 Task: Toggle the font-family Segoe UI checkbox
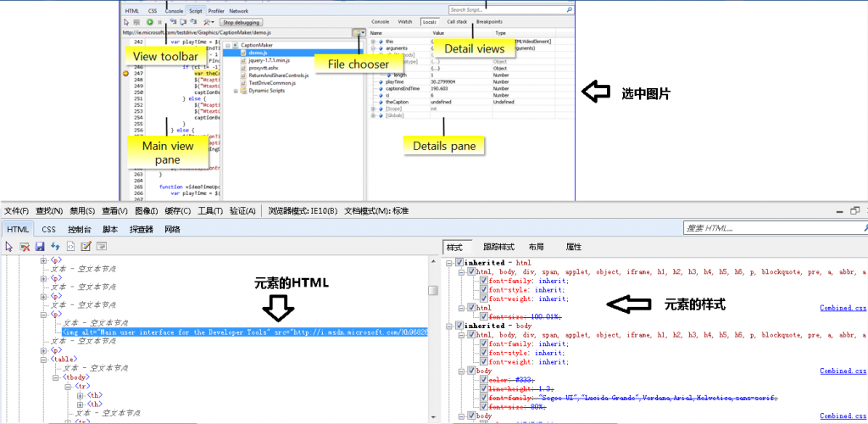click(x=484, y=398)
